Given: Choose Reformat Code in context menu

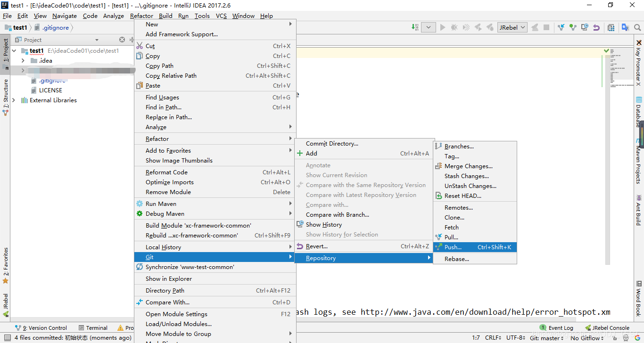Looking at the screenshot, I should pyautogui.click(x=215, y=172).
